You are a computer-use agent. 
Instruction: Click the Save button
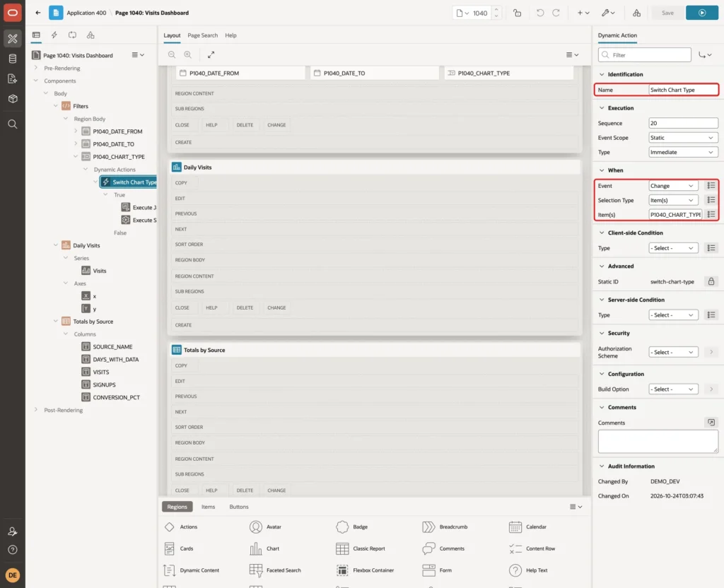(x=667, y=13)
